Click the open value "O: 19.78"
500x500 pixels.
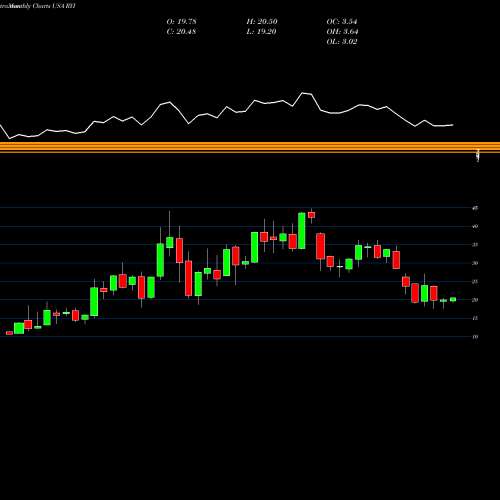[181, 22]
